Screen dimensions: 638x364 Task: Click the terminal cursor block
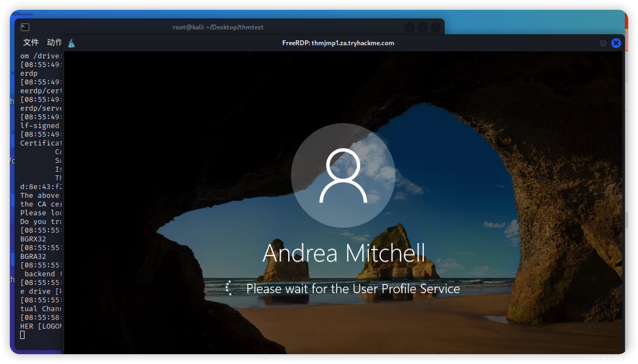click(x=22, y=335)
